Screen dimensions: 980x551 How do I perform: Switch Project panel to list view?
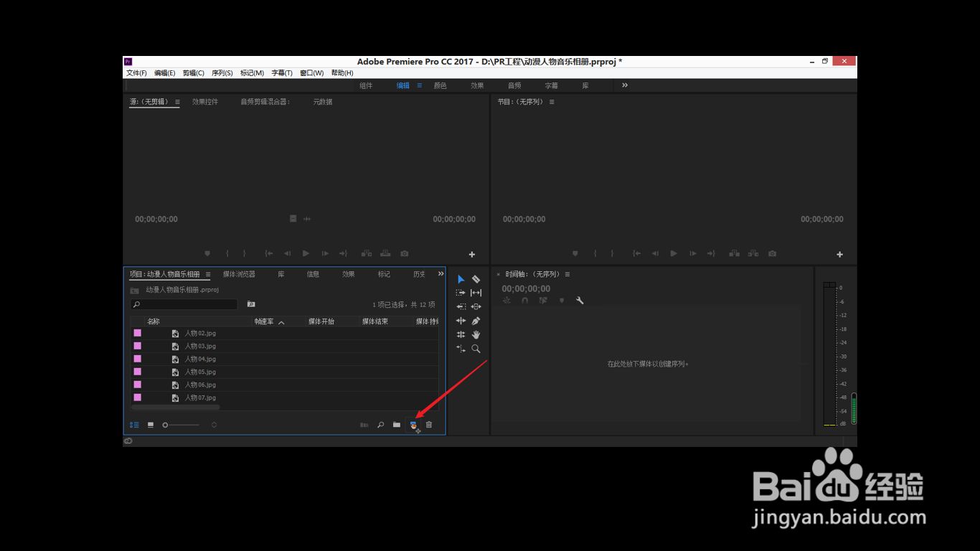click(x=134, y=425)
